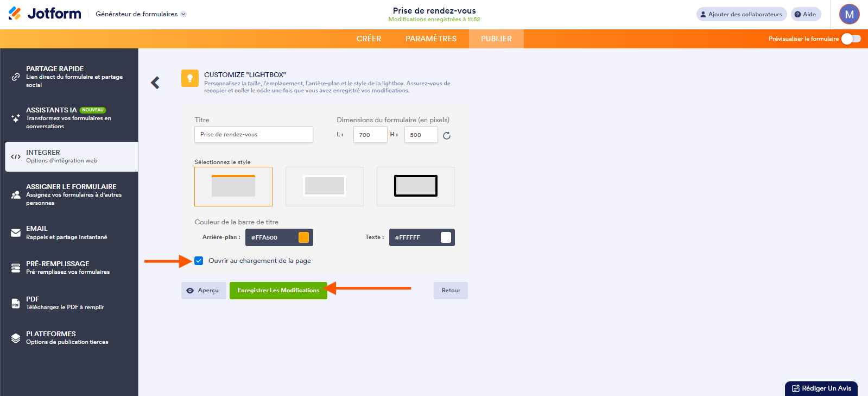The image size is (868, 396).
Task: Click the back chevron arrow icon
Action: (x=155, y=83)
